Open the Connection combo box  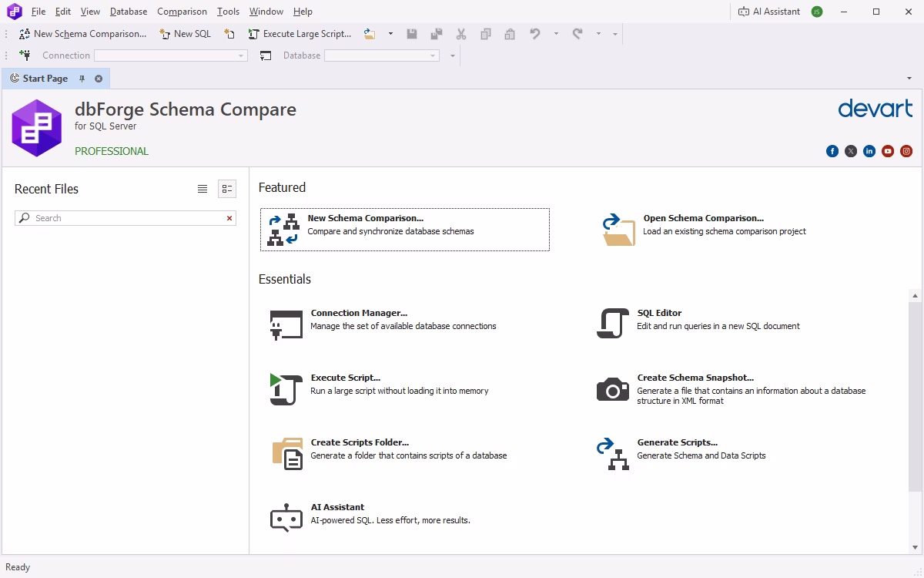[171, 55]
